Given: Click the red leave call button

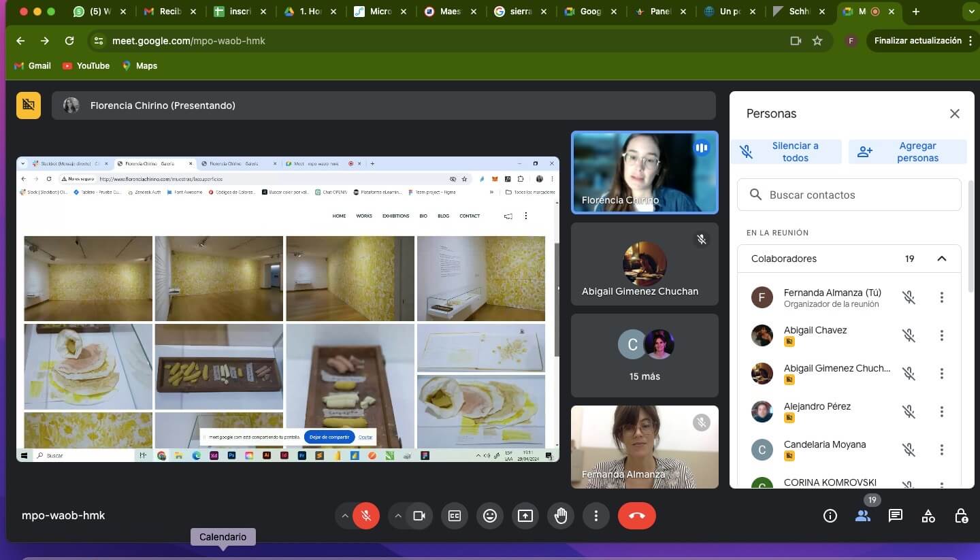Looking at the screenshot, I should pos(636,516).
